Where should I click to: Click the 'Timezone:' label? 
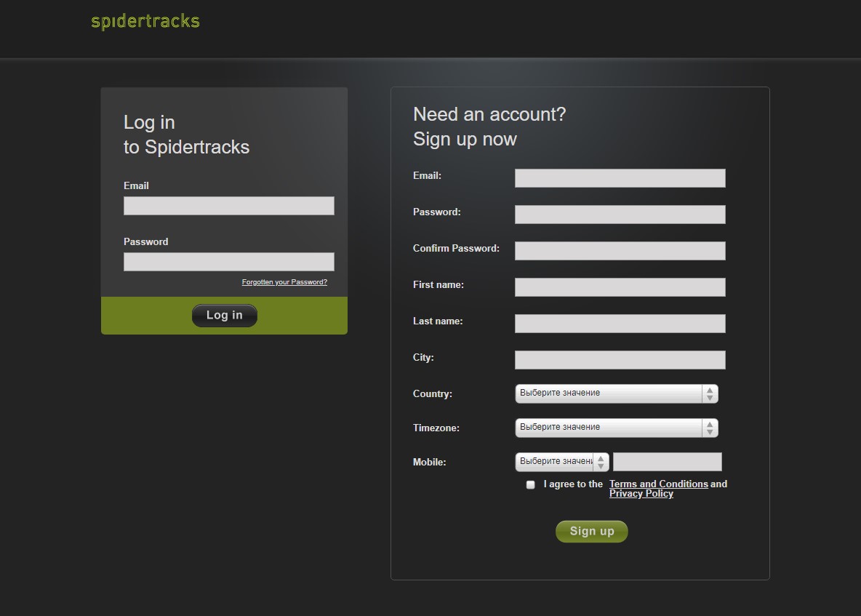click(436, 428)
